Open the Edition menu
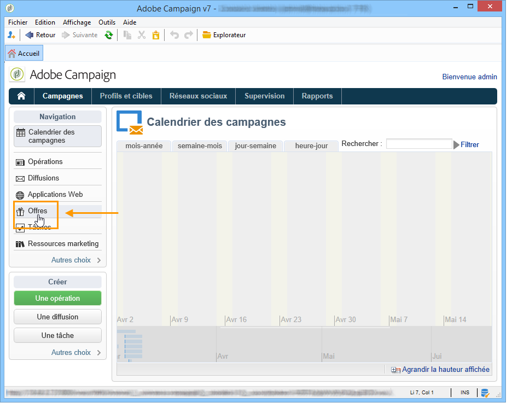Screen dimensions: 524x420 coord(45,22)
